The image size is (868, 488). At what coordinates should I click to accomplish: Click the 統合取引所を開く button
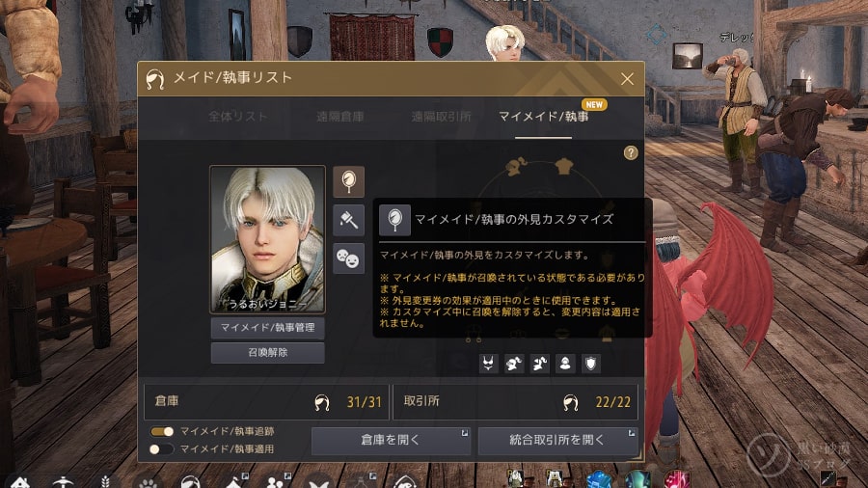point(558,440)
